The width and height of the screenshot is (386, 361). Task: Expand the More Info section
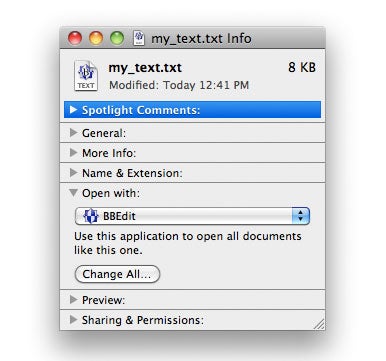point(73,153)
